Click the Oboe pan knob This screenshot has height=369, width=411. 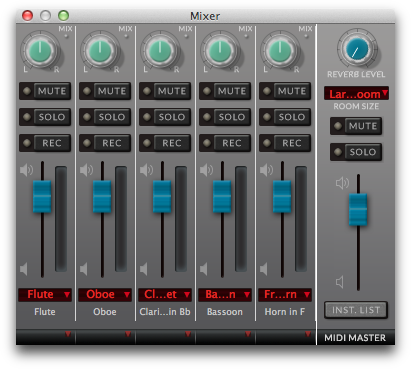[x=100, y=51]
